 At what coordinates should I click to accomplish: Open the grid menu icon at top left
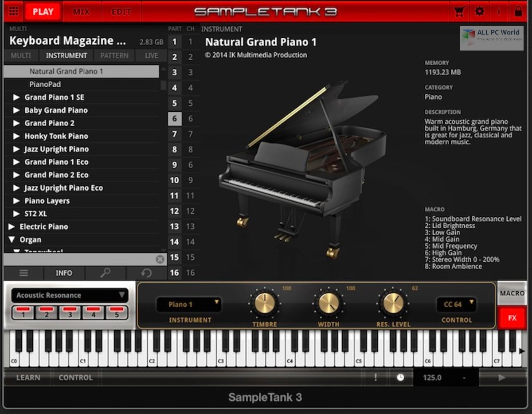(x=14, y=12)
